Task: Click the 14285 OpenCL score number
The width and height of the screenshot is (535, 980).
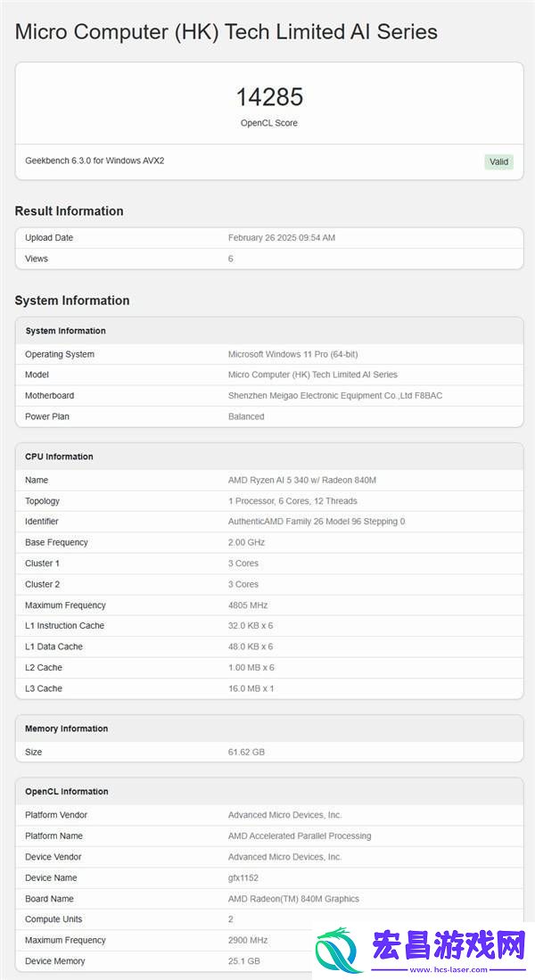Action: point(269,97)
